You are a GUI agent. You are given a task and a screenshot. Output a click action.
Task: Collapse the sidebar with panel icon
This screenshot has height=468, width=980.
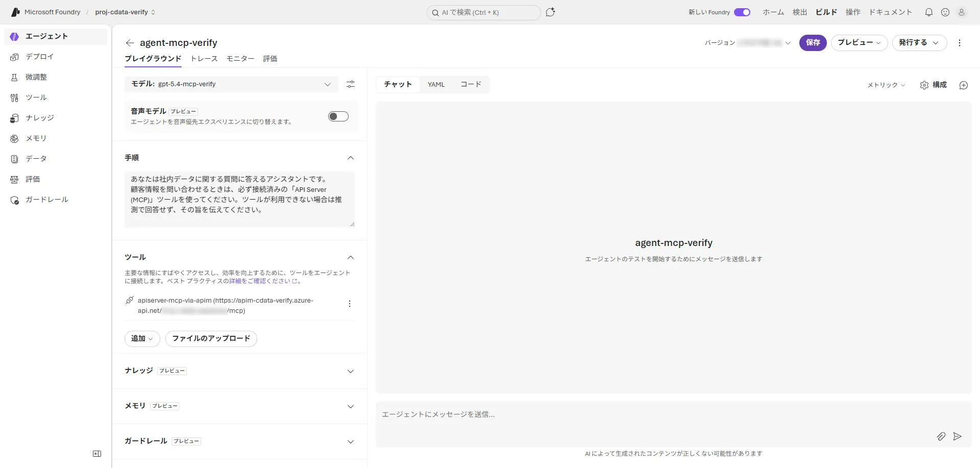pos(97,454)
